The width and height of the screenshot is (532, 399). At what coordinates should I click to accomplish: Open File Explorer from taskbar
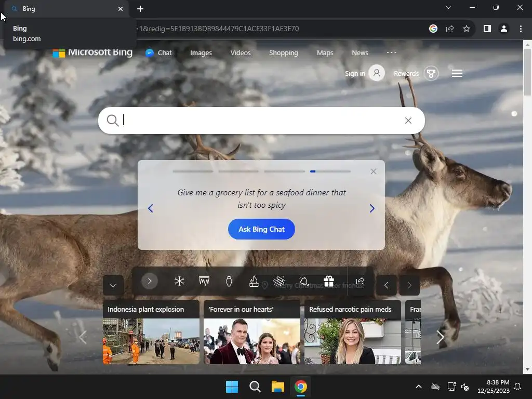[x=278, y=387]
